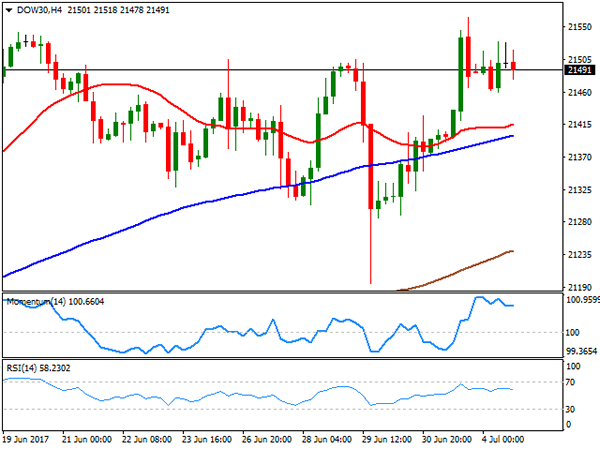This screenshot has height=450, width=600.
Task: Click price level 21280 on the axis
Action: pyautogui.click(x=580, y=222)
